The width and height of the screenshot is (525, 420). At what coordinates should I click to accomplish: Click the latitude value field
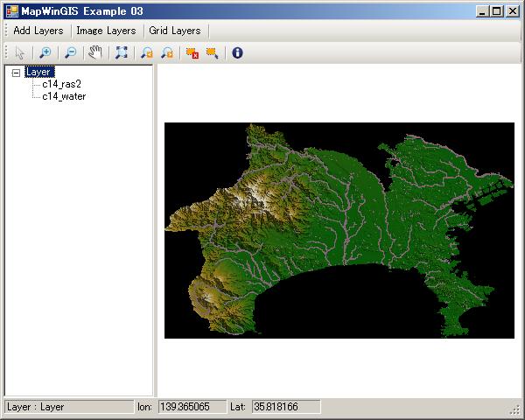click(284, 407)
